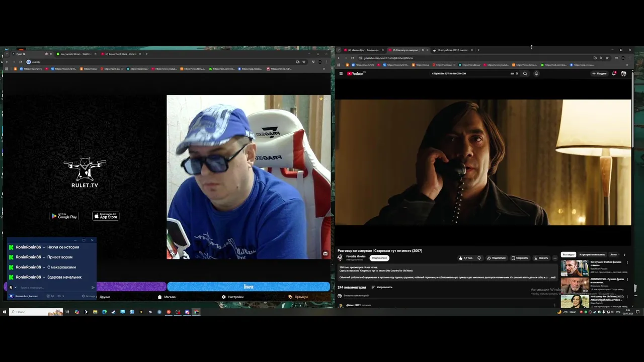Image resolution: width=644 pixels, height=362 pixels.
Task: Show more filter chips with right arrow
Action: (624, 254)
